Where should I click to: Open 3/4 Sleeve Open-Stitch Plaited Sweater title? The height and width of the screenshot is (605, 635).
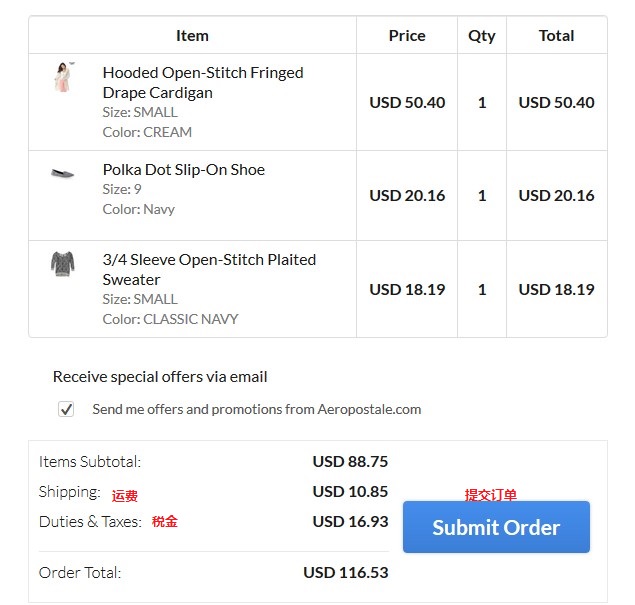pyautogui.click(x=209, y=269)
